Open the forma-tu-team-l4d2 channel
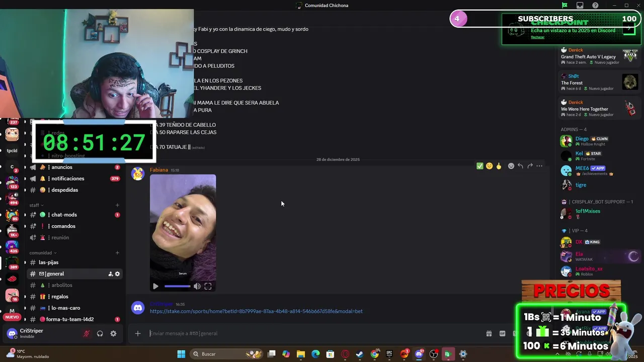 tap(75, 319)
